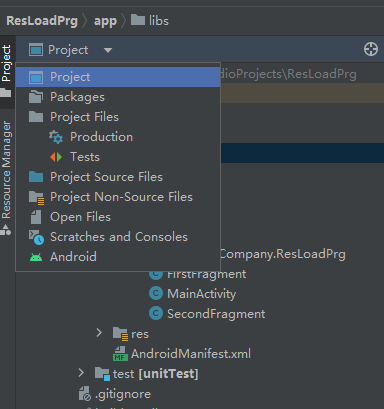Viewport: 384px width, 409px height.
Task: Click the res folder icon
Action: point(120,334)
